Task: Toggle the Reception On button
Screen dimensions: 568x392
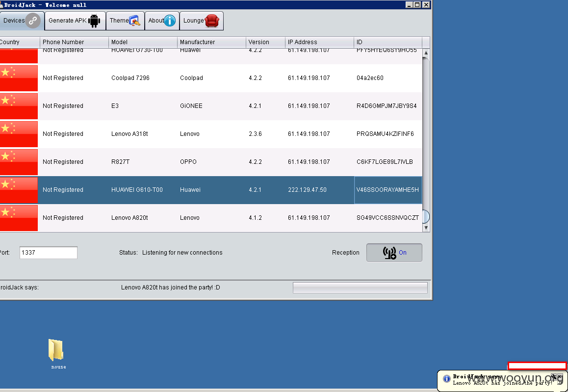Action: [x=394, y=253]
